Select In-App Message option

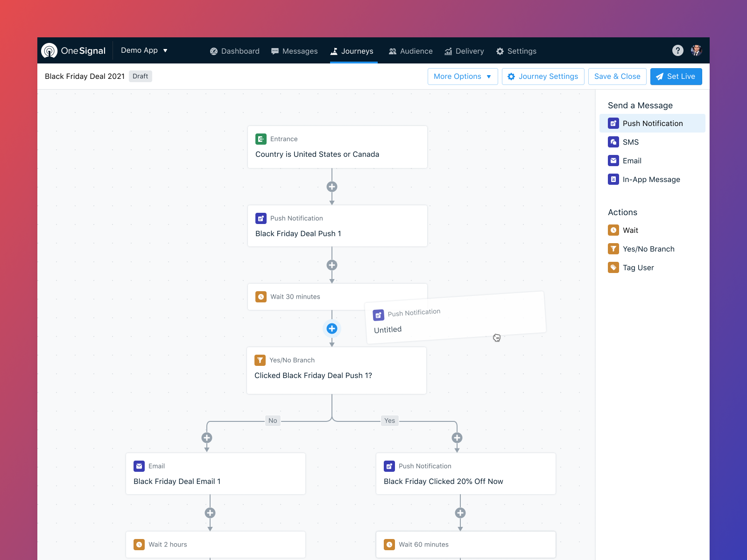pyautogui.click(x=651, y=179)
